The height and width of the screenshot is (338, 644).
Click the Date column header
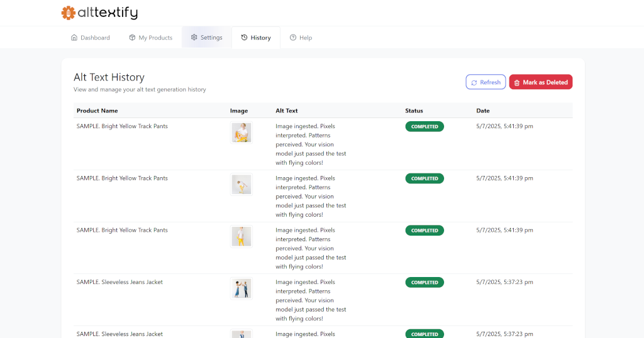coord(483,111)
